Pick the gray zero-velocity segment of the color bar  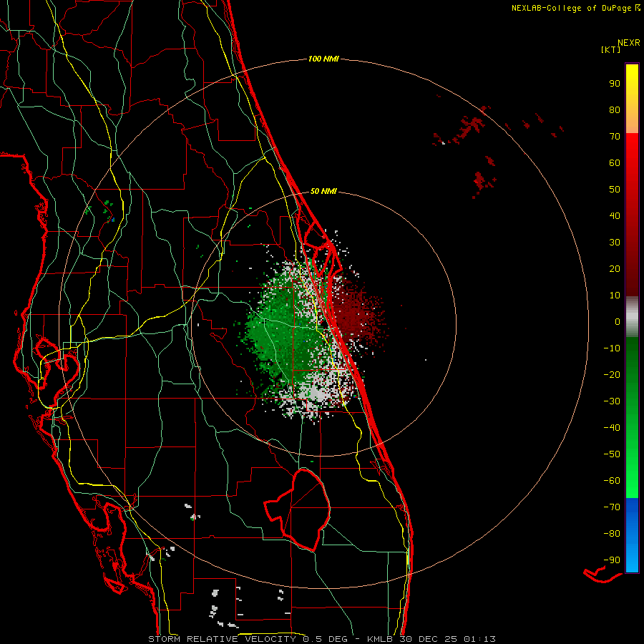pyautogui.click(x=632, y=316)
